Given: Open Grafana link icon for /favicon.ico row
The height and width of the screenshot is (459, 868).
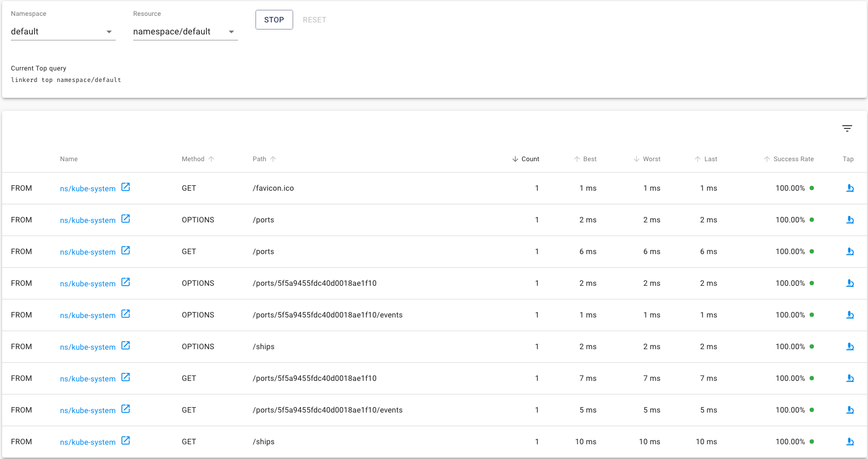Looking at the screenshot, I should [126, 187].
